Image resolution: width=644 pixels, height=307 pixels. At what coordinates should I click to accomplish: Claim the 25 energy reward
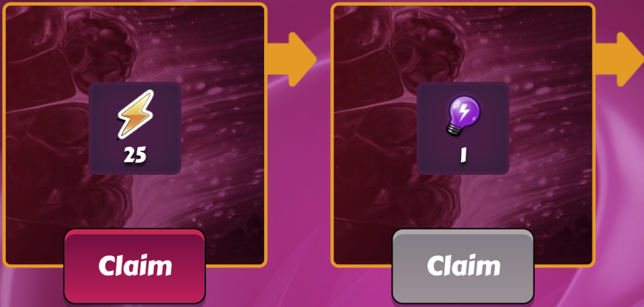pyautogui.click(x=135, y=266)
